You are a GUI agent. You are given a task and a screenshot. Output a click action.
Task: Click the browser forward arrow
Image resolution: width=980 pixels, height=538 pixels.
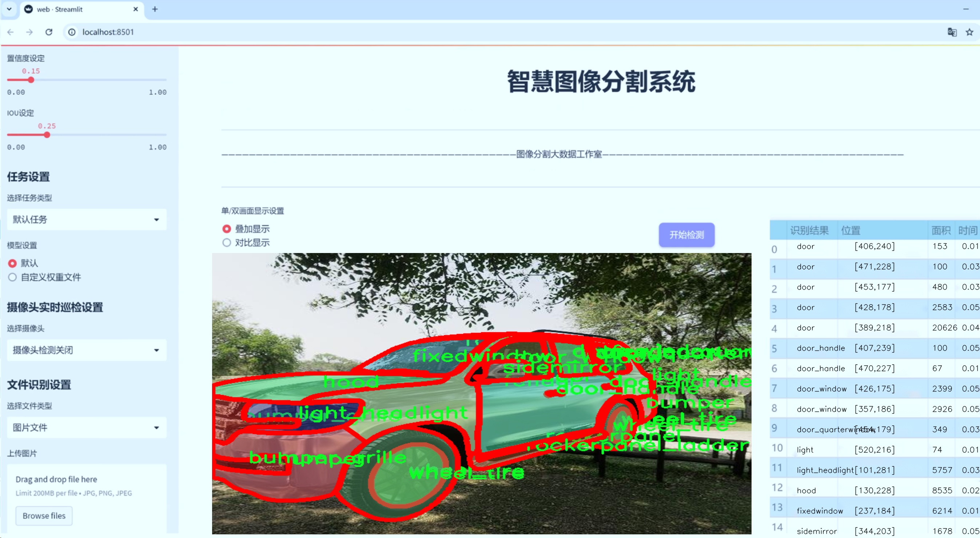click(x=29, y=32)
